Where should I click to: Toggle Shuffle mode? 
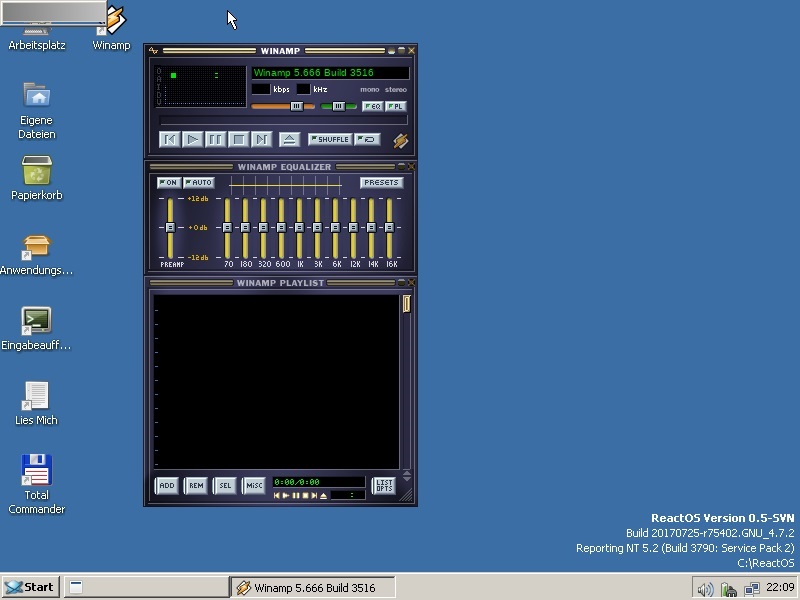coord(329,140)
